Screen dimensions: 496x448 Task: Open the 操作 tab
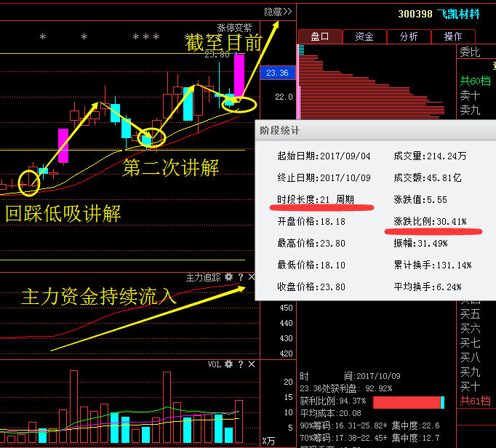(453, 36)
